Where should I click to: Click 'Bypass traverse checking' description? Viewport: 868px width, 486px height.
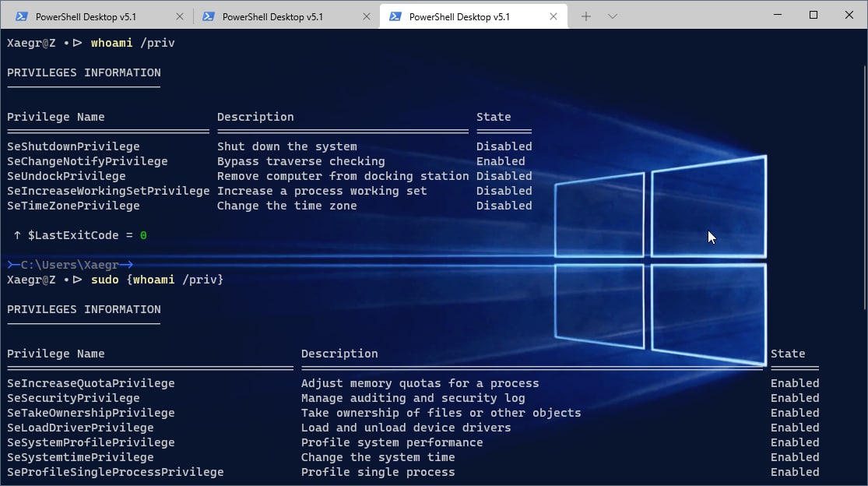pyautogui.click(x=300, y=162)
